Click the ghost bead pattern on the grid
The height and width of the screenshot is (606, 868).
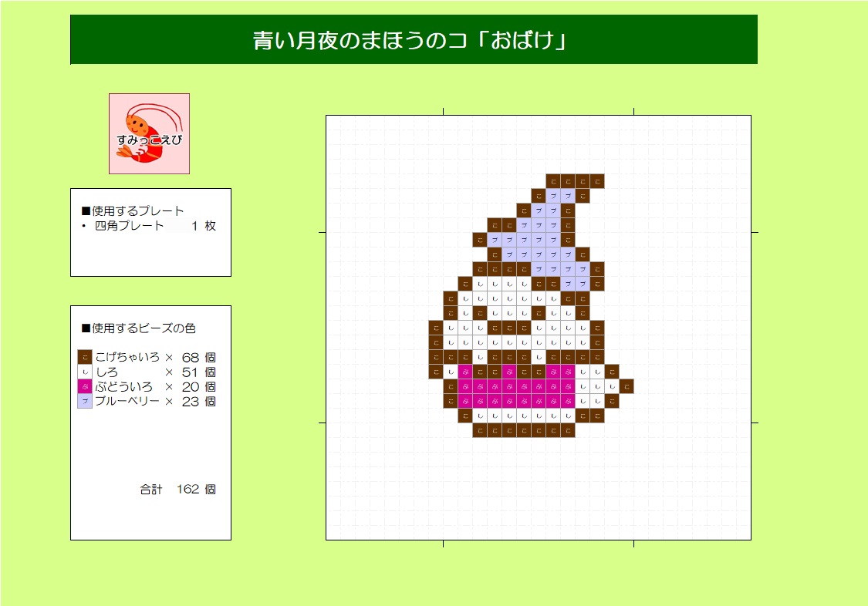(531, 306)
